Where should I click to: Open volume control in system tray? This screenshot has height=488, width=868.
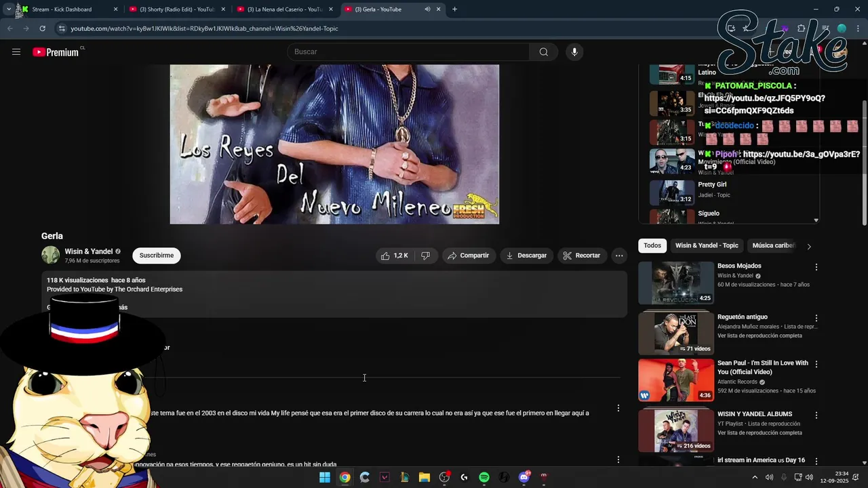tap(809, 477)
